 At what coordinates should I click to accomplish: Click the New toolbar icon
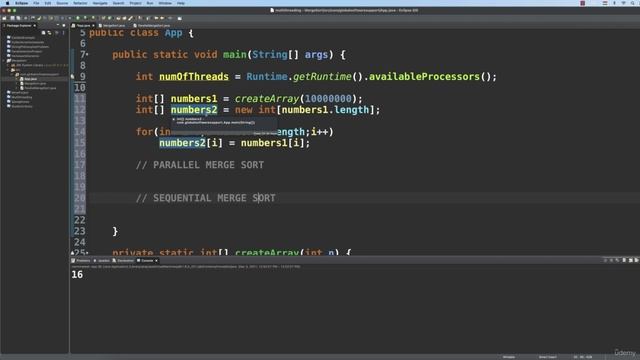coord(4,18)
